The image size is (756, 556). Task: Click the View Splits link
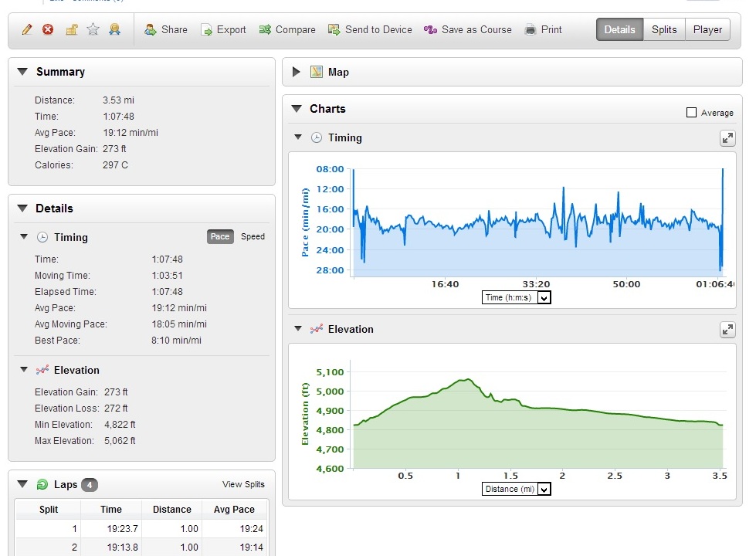(243, 485)
